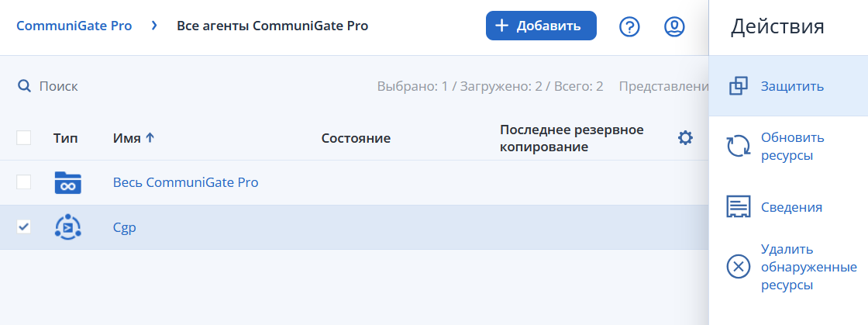The height and width of the screenshot is (325, 868).
Task: Click the Защитить overlapping squares icon
Action: click(739, 86)
